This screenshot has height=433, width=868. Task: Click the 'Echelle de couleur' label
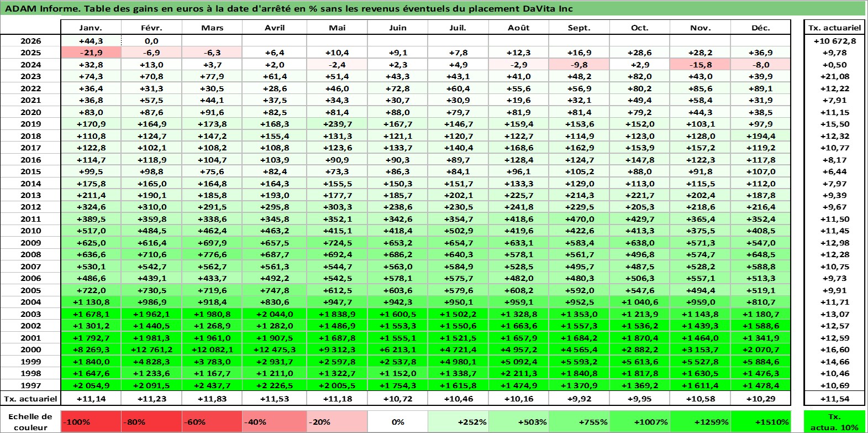coord(30,421)
